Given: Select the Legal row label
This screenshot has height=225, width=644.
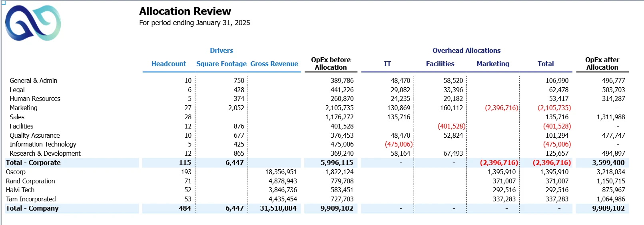Looking at the screenshot, I should (x=17, y=90).
